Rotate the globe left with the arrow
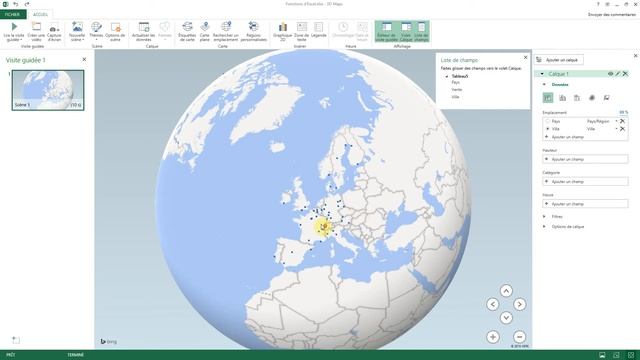The width and height of the screenshot is (640, 360). [493, 304]
